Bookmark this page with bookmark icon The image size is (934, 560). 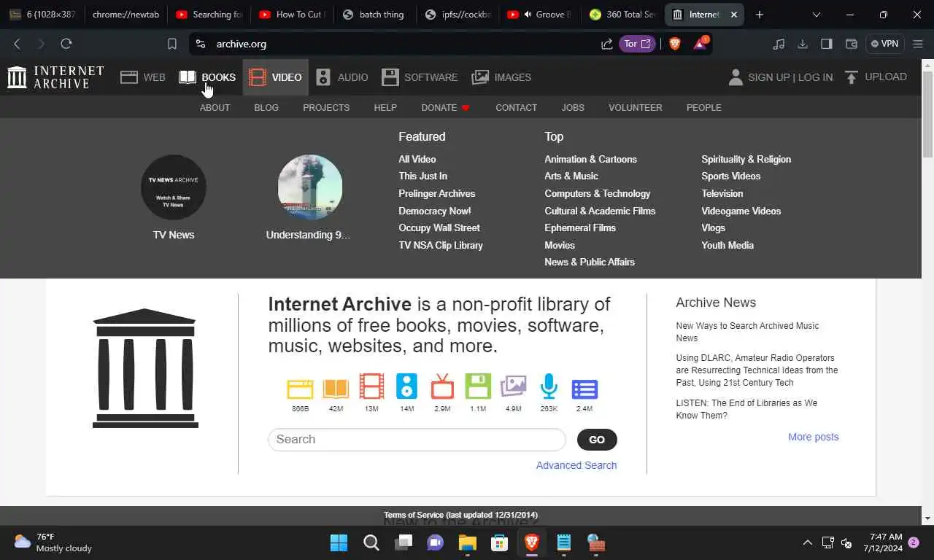(x=172, y=44)
